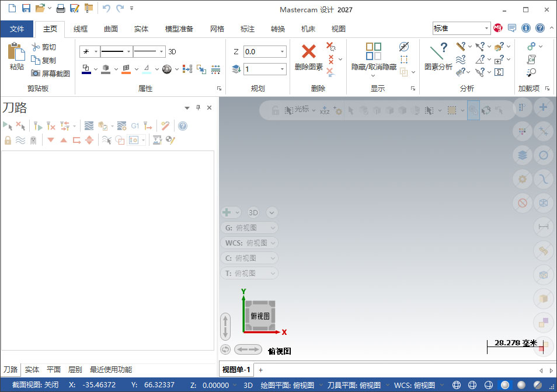Click 复制 copy button
557x392 pixels.
(44, 60)
